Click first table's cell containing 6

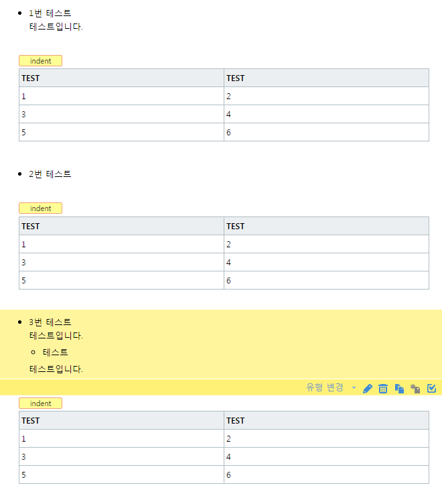click(326, 132)
